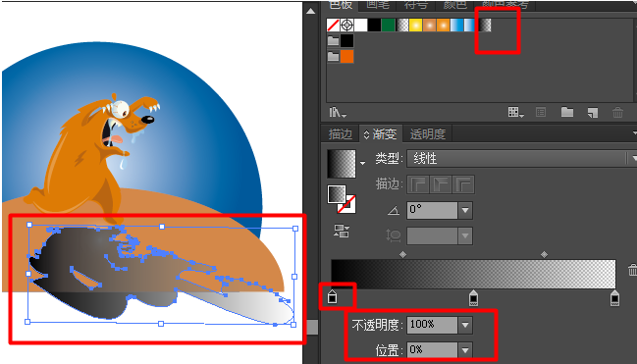Click the aspect ratio icon

click(394, 235)
